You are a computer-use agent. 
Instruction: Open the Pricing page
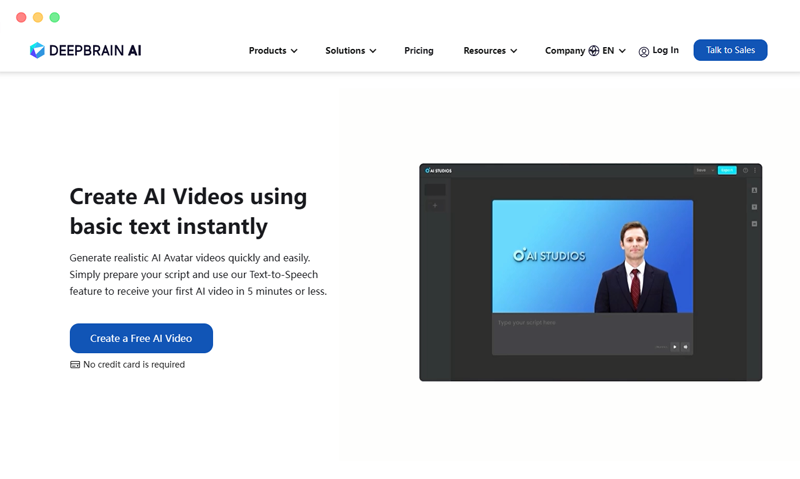418,51
